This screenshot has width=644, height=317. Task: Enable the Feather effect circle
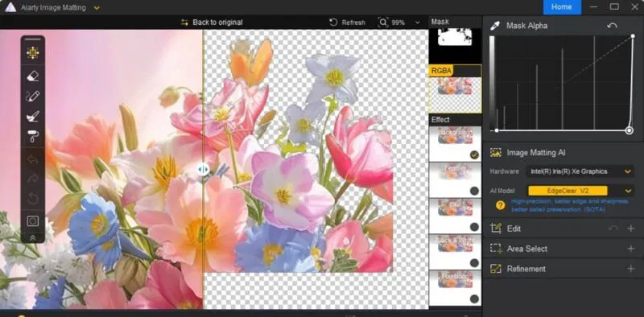(474, 191)
